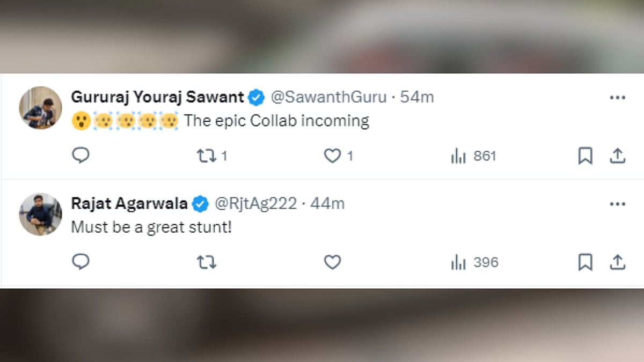
Task: Retweet the 'Must be a great stunt!' tweet
Action: tap(206, 262)
